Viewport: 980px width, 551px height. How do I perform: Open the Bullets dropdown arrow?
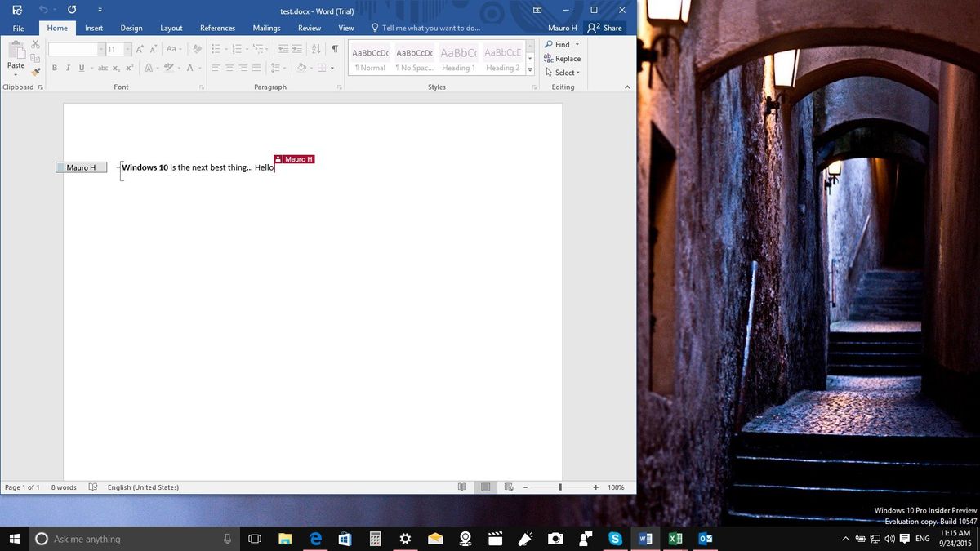coord(225,49)
